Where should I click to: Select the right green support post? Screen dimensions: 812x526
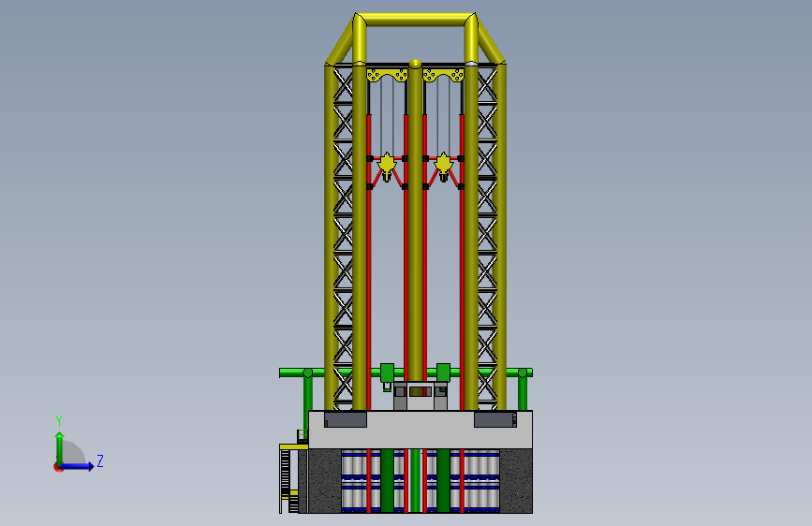pyautogui.click(x=523, y=391)
